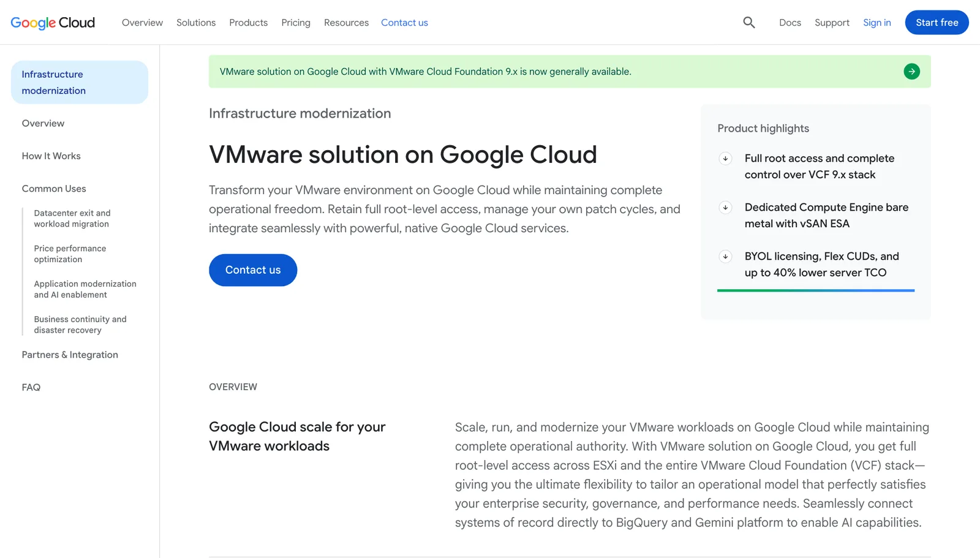Expand the Full root access highlight

(725, 159)
